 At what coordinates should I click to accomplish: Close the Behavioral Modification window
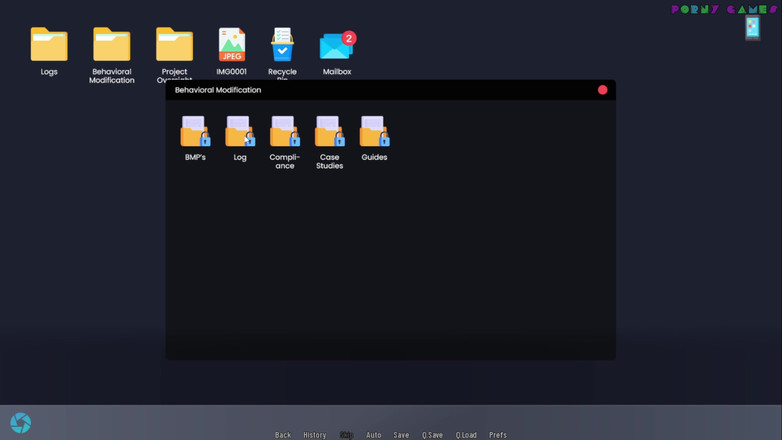point(602,90)
